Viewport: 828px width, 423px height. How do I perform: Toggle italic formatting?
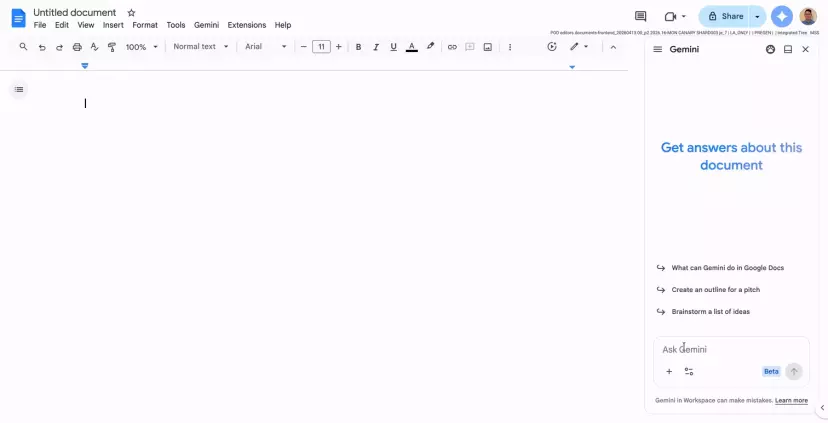[376, 47]
